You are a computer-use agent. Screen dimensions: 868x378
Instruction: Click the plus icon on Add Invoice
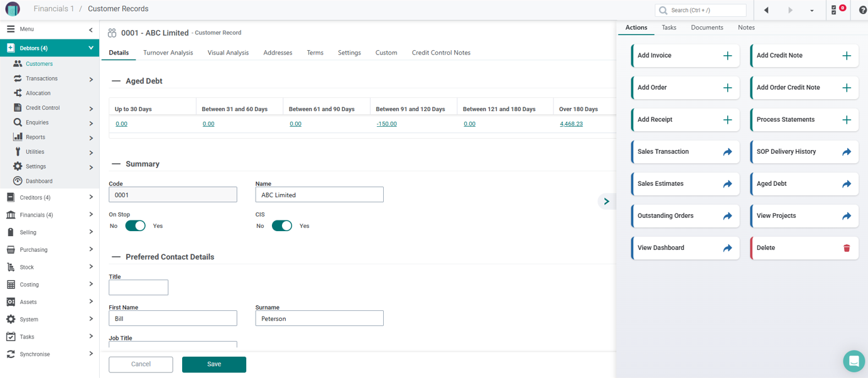(x=727, y=56)
